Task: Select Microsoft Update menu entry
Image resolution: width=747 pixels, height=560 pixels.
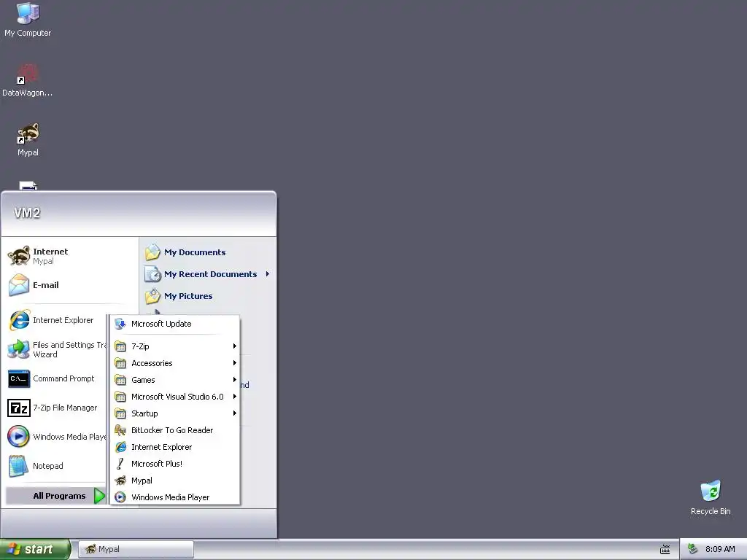Action: 175,324
